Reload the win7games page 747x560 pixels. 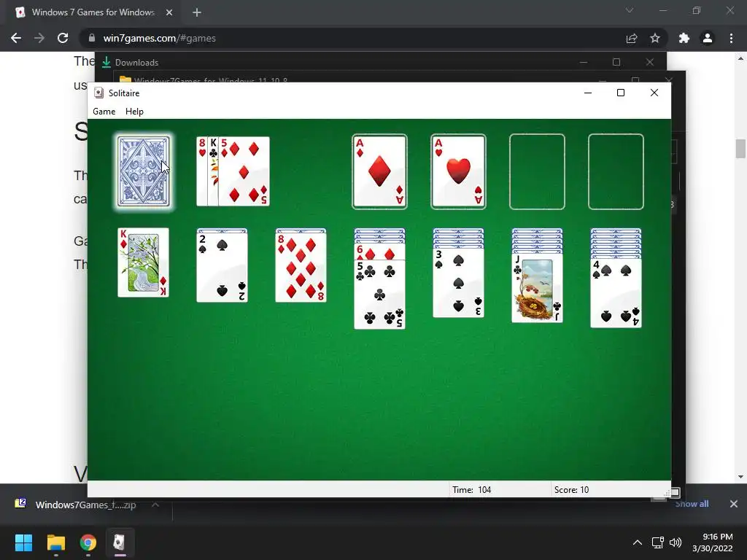[x=63, y=38]
